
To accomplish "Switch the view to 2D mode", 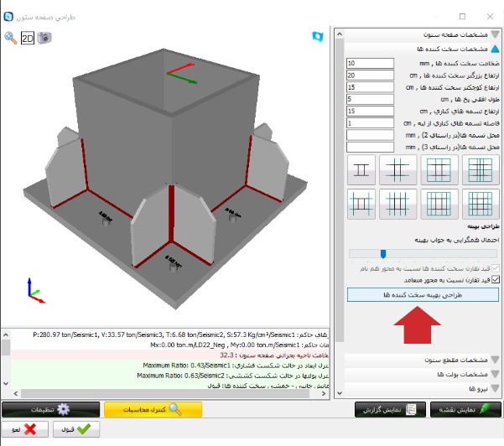I will pyautogui.click(x=27, y=38).
